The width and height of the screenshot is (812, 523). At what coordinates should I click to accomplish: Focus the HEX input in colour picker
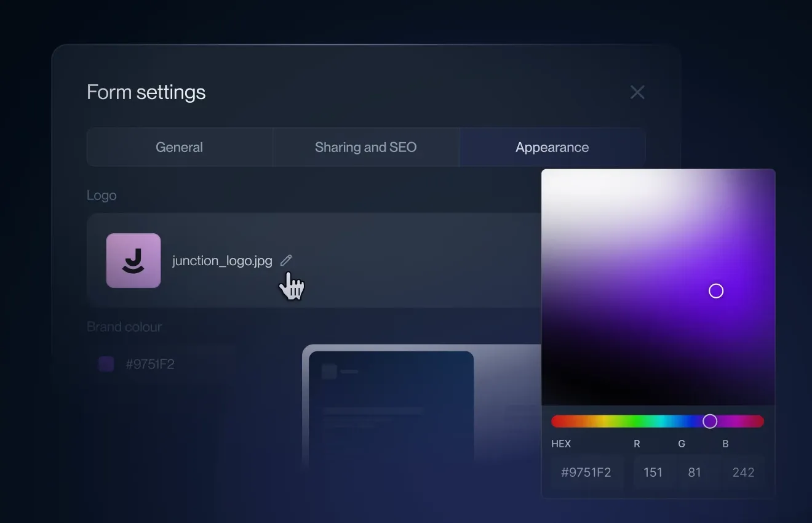[586, 473]
